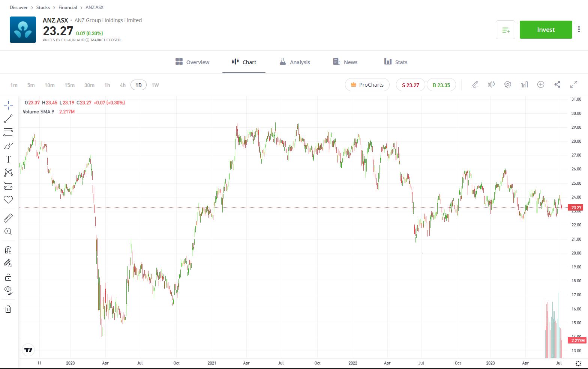Click the 2021 date label on time axis
This screenshot has width=588, height=369.
coord(212,363)
